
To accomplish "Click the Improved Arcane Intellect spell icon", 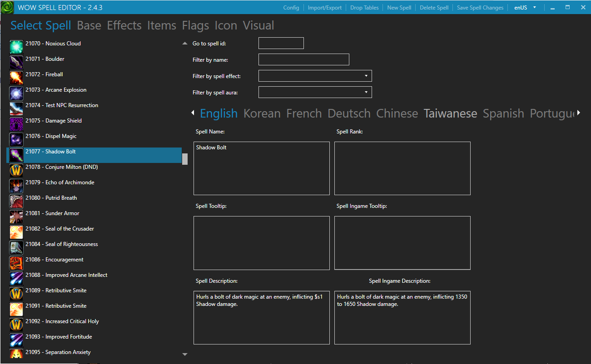I will tap(16, 278).
